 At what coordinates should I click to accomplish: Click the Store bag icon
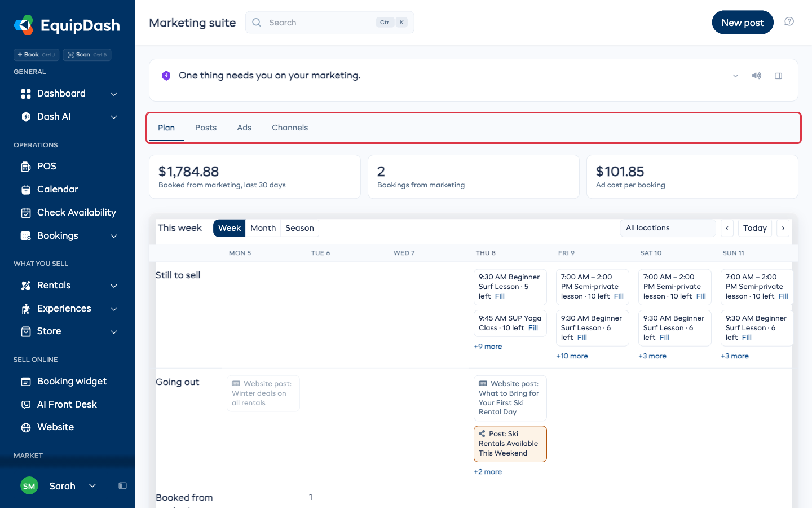pos(26,331)
